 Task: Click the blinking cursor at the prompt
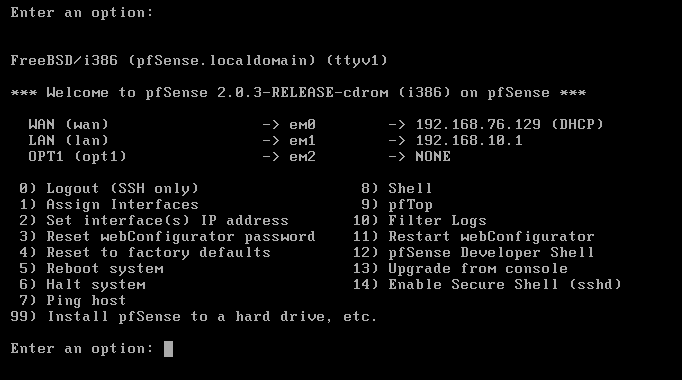168,349
